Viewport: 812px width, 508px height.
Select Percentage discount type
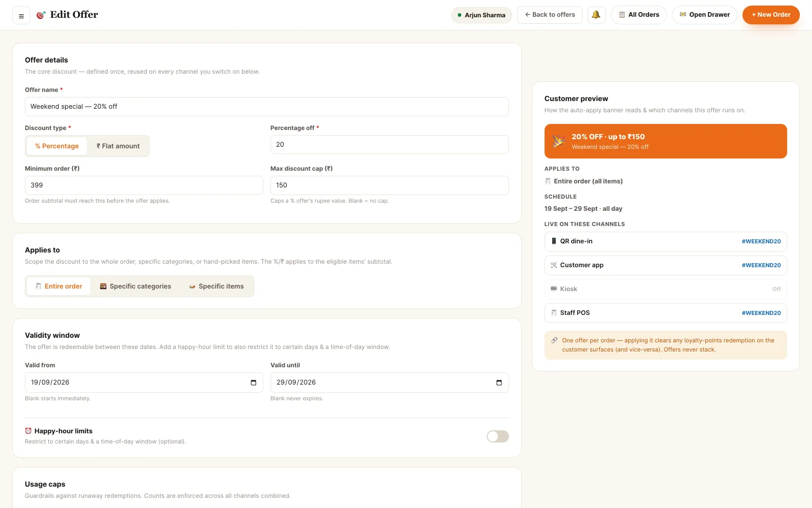point(57,146)
